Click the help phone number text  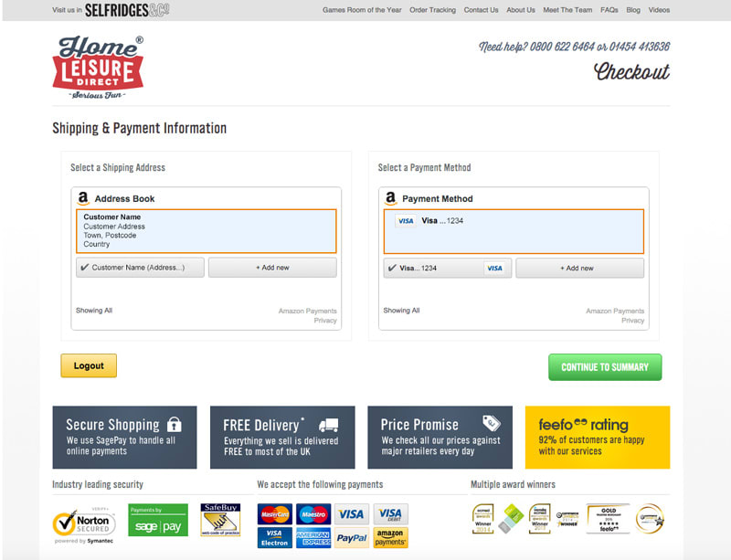coord(575,47)
